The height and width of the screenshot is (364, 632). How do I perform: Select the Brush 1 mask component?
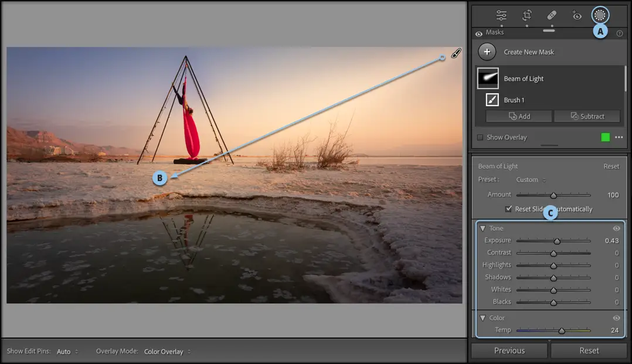pyautogui.click(x=514, y=100)
